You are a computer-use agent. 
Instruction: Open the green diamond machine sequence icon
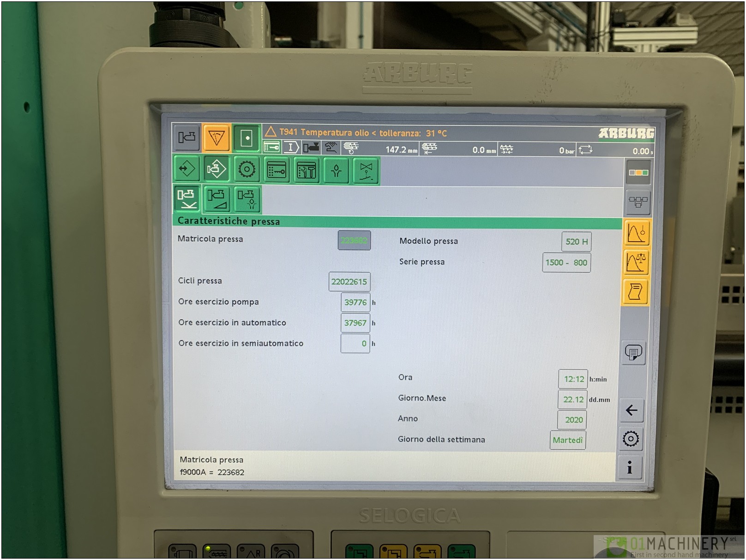coord(217,169)
